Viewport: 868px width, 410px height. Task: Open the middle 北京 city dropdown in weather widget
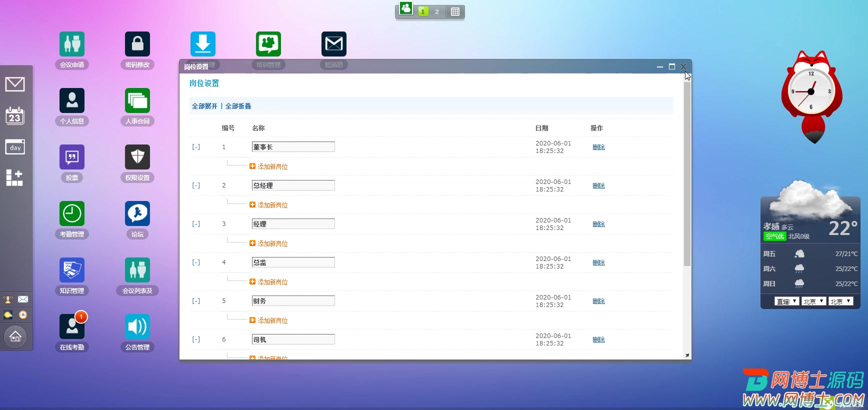813,301
